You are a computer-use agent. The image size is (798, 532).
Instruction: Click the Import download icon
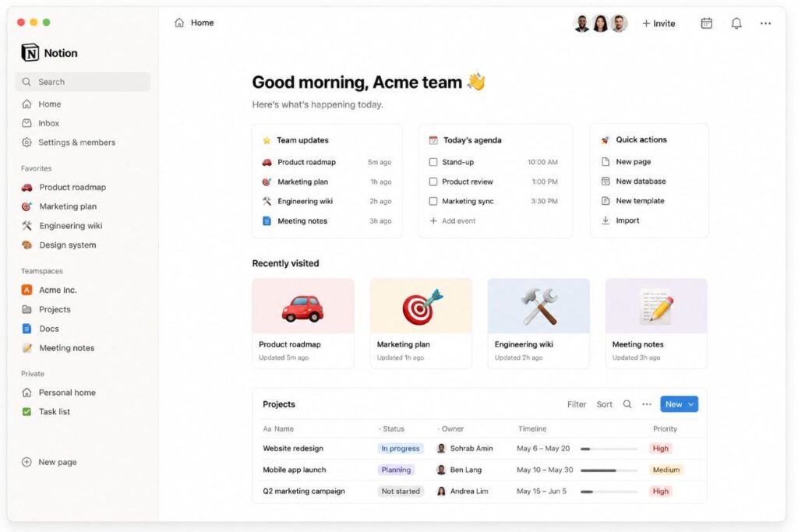pos(606,220)
